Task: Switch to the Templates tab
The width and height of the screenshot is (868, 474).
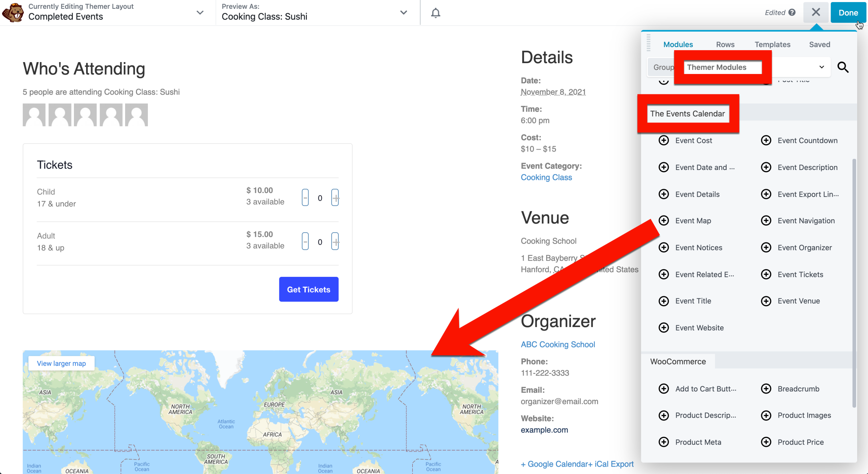Action: [x=772, y=44]
